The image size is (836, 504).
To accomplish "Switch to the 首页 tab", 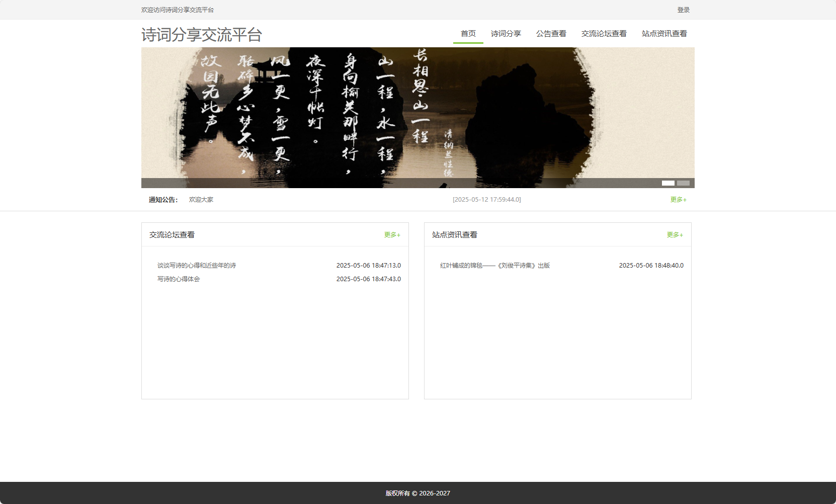I will click(x=468, y=34).
